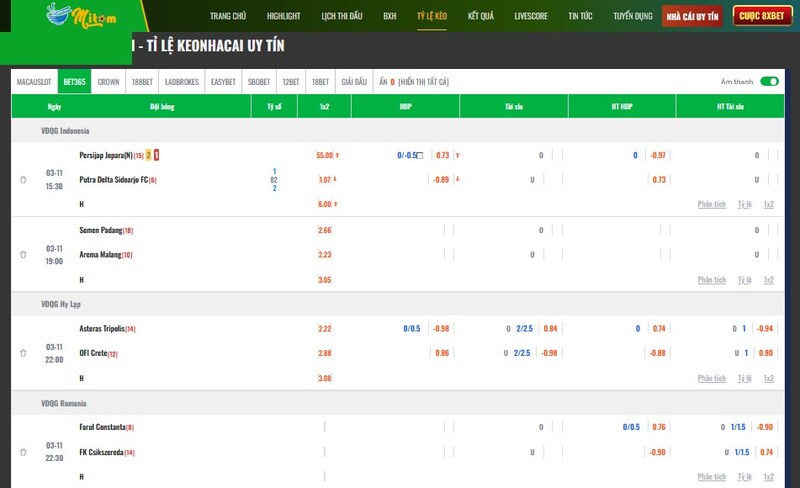Image resolution: width=800 pixels, height=488 pixels.
Task: Click 55.00 odds for Persijap Jepara
Action: point(324,155)
